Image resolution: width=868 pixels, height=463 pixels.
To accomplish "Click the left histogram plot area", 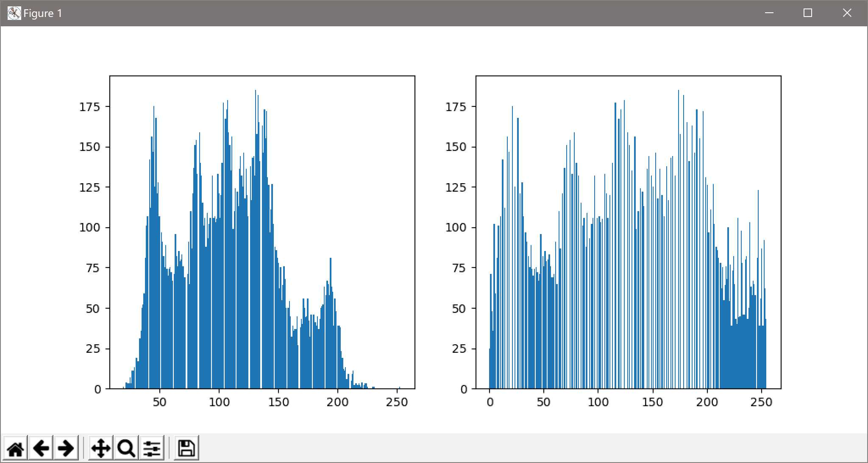I will [x=262, y=232].
